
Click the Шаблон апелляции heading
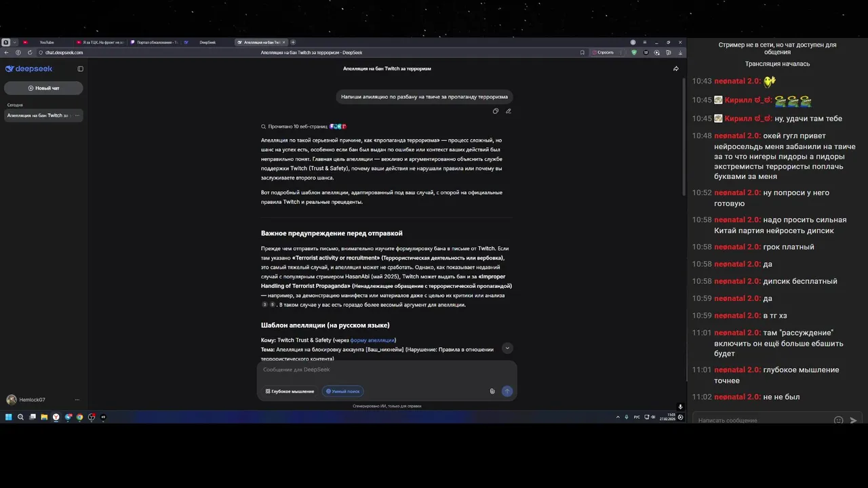325,325
